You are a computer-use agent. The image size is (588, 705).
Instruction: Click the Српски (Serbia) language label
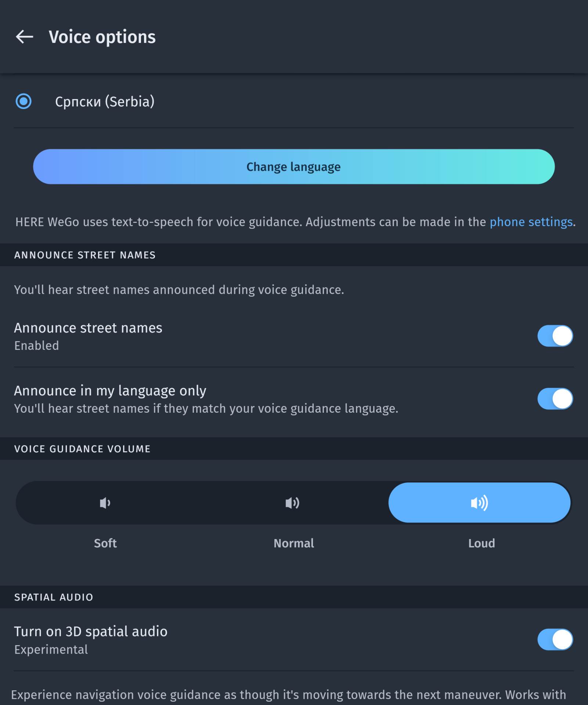coord(105,102)
